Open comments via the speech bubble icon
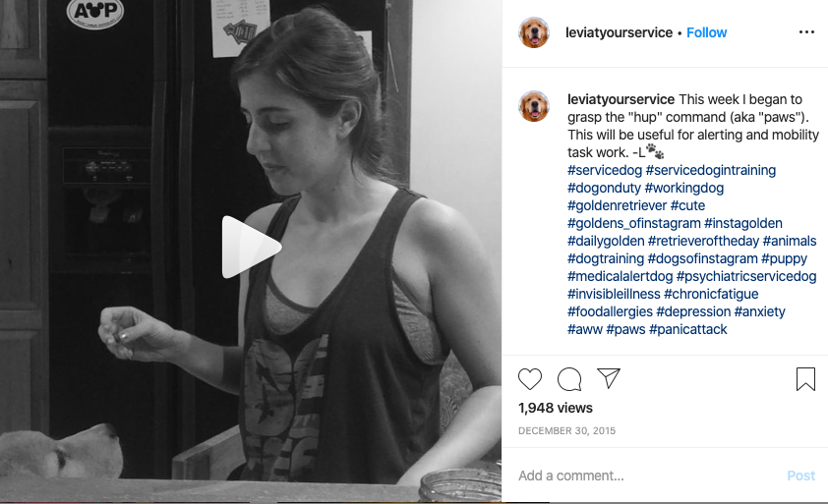Viewport: 828px width, 504px height. [x=569, y=379]
